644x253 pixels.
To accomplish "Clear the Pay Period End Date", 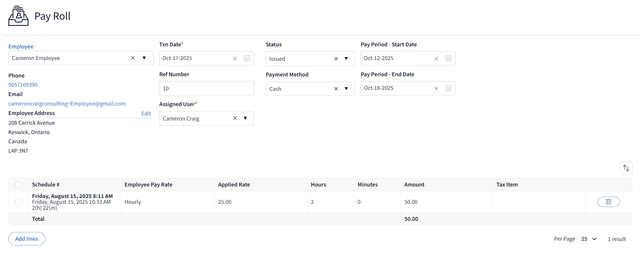I will click(x=436, y=89).
